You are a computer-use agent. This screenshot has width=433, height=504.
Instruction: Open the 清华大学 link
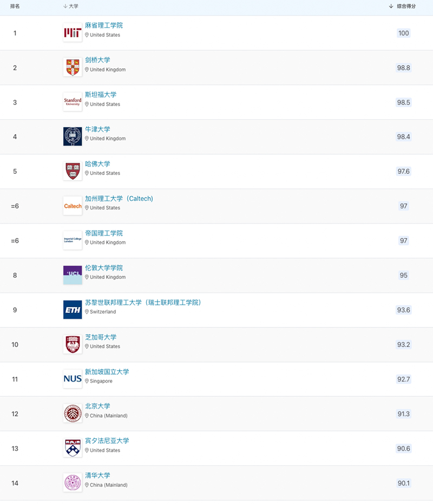coord(97,476)
